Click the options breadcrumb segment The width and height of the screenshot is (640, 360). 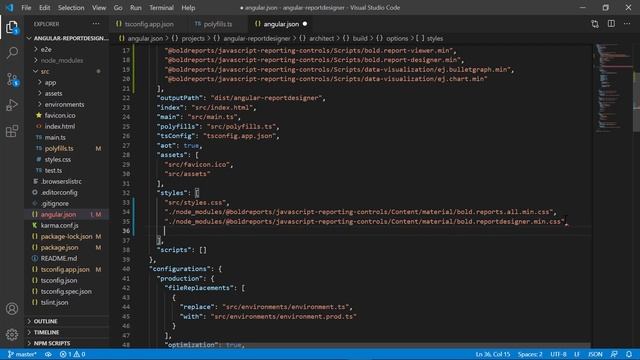tap(397, 38)
